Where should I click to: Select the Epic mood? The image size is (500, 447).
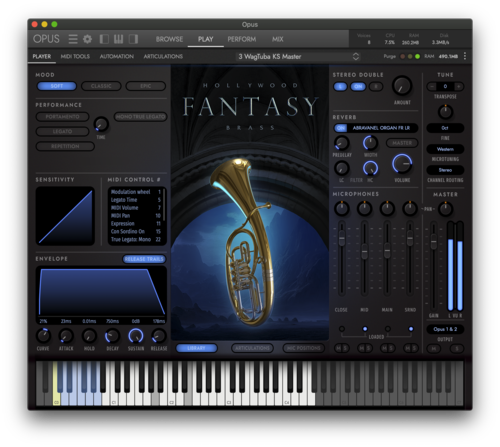click(146, 86)
